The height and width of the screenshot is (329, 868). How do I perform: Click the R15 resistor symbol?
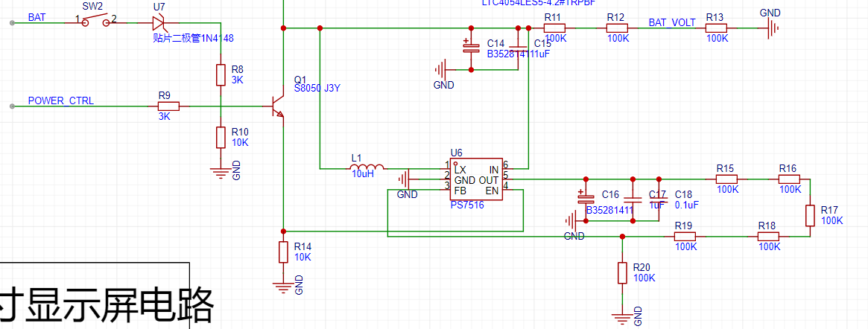(x=726, y=179)
